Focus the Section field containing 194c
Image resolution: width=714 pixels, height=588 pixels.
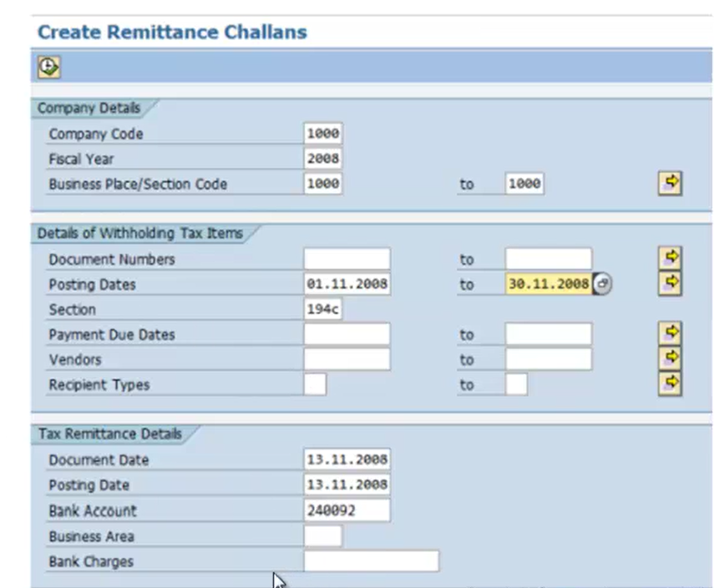pos(323,309)
